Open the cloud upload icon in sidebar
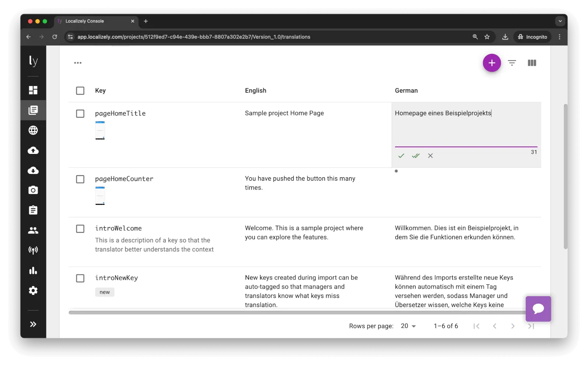588x365 pixels. point(33,150)
